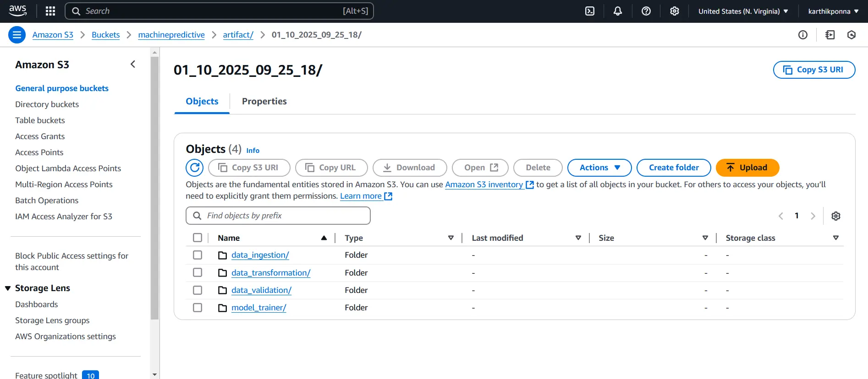
Task: Click the Upload button
Action: (x=747, y=168)
